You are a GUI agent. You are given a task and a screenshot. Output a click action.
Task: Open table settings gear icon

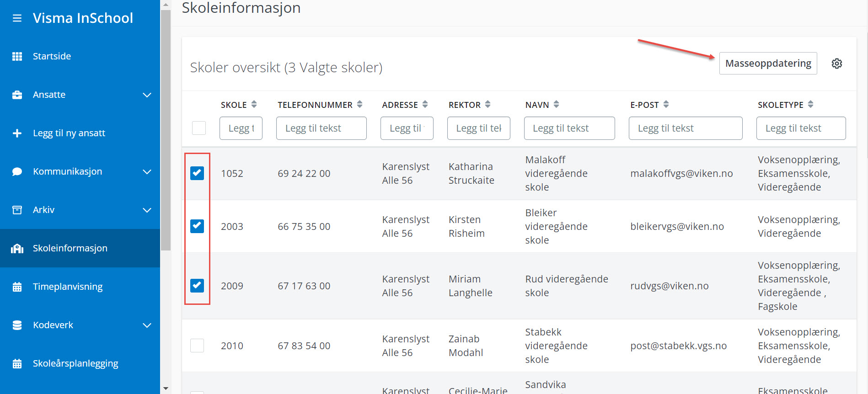[836, 64]
